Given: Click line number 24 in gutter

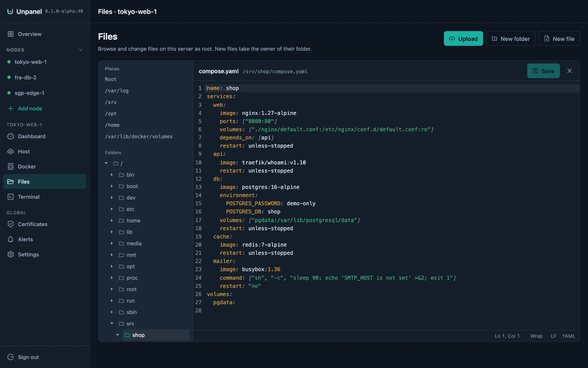Looking at the screenshot, I should pos(198,278).
